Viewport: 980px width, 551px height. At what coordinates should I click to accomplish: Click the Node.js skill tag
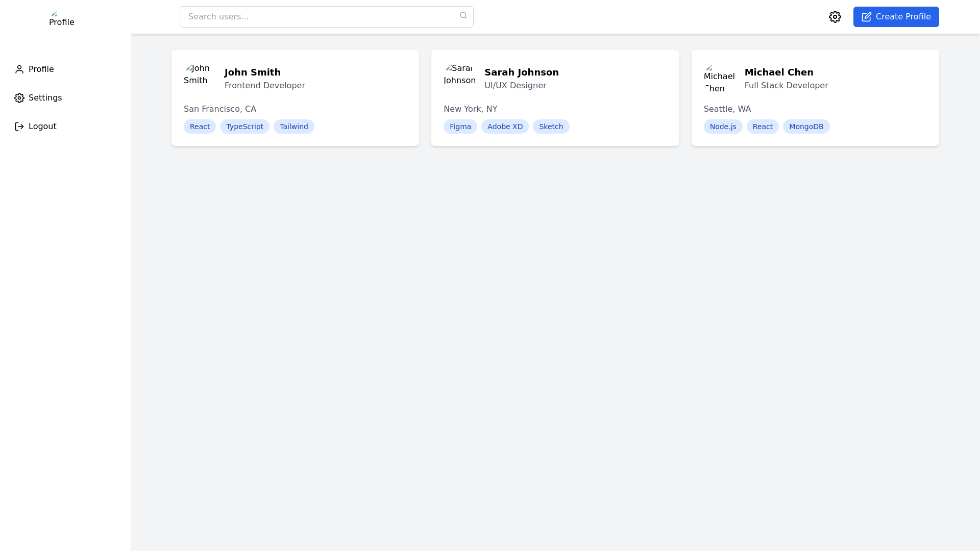(x=723, y=127)
